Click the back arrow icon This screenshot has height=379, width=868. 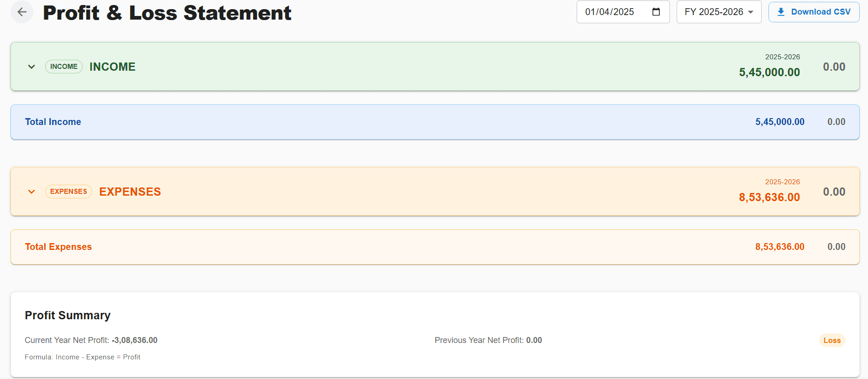pyautogui.click(x=22, y=12)
